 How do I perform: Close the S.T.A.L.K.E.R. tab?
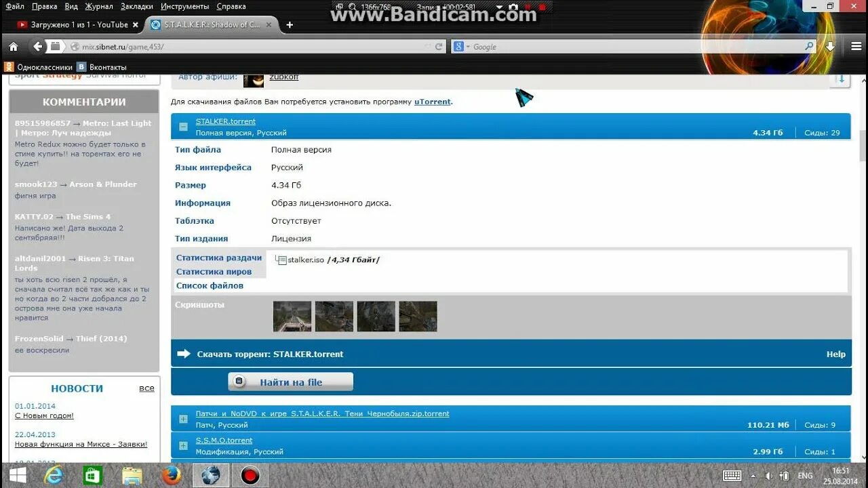point(268,25)
